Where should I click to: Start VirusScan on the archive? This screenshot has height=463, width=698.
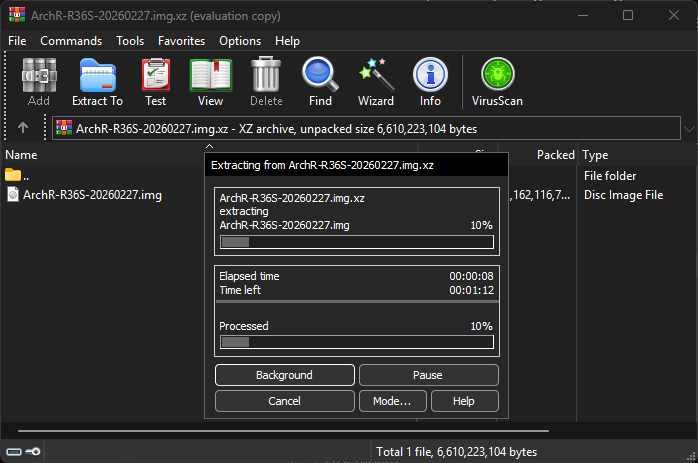pyautogui.click(x=497, y=82)
